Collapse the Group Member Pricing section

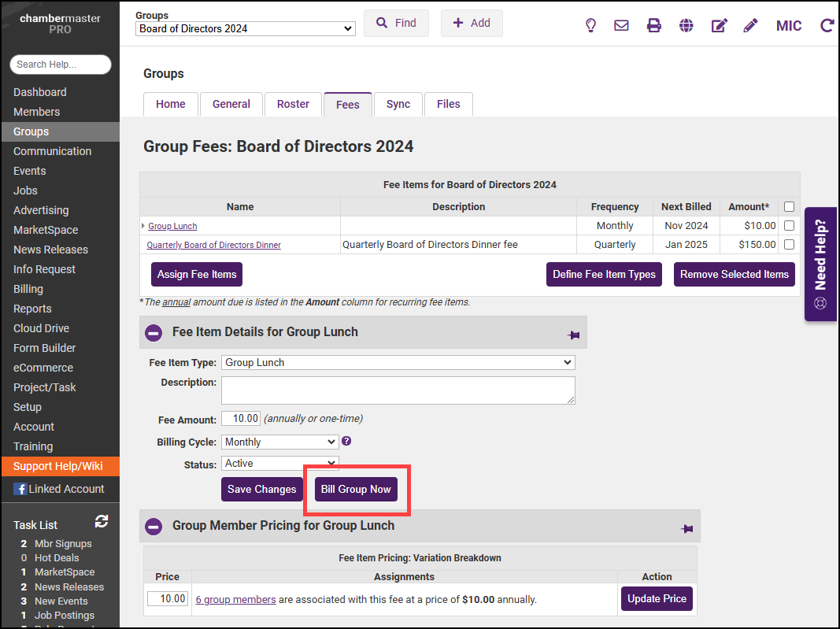pos(154,526)
